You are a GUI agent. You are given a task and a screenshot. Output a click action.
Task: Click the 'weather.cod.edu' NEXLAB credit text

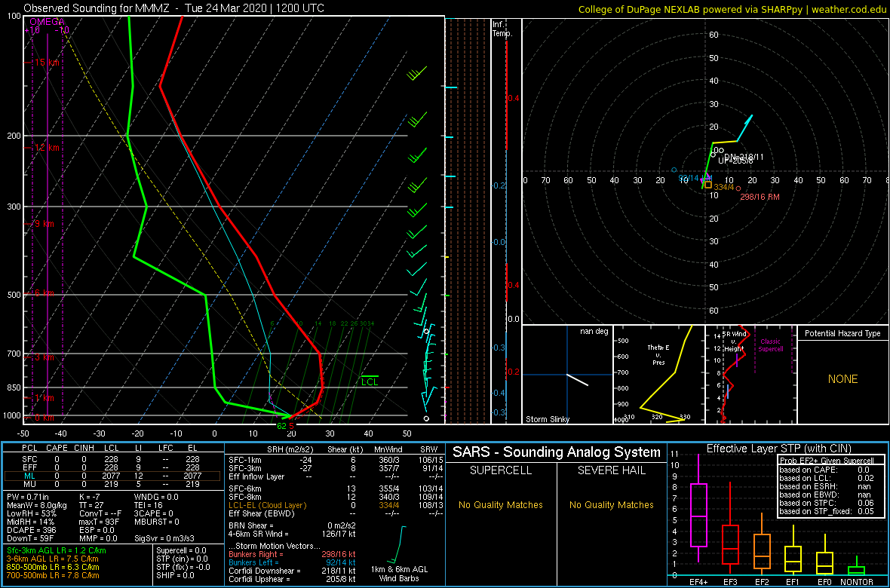850,8
